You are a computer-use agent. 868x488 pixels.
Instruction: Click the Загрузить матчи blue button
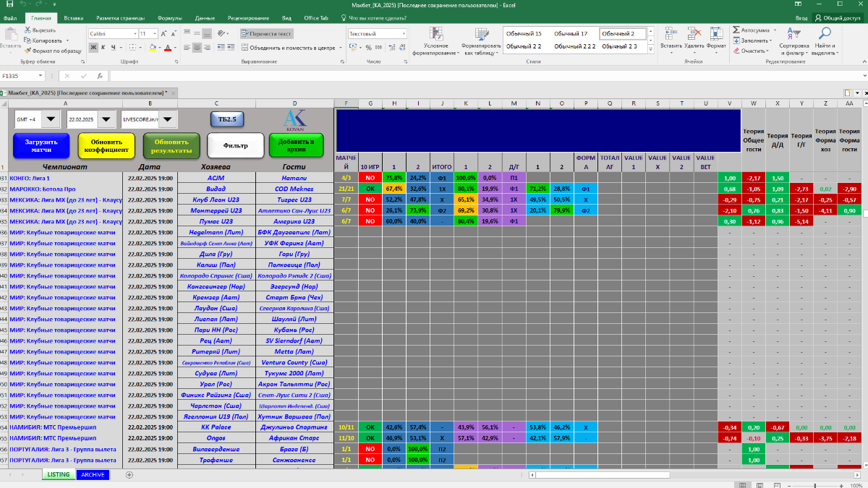coord(41,145)
